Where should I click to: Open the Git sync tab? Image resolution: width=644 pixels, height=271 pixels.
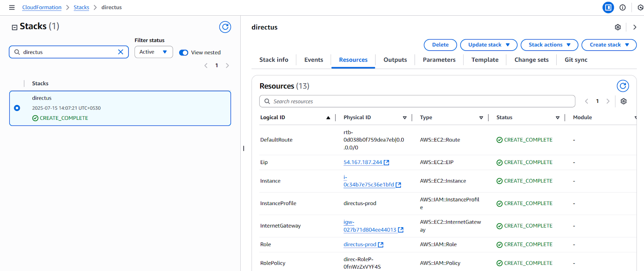[x=576, y=60]
